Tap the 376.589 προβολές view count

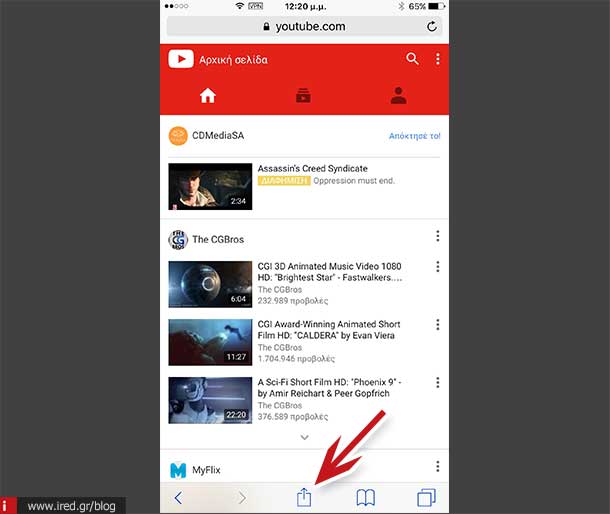(x=293, y=417)
